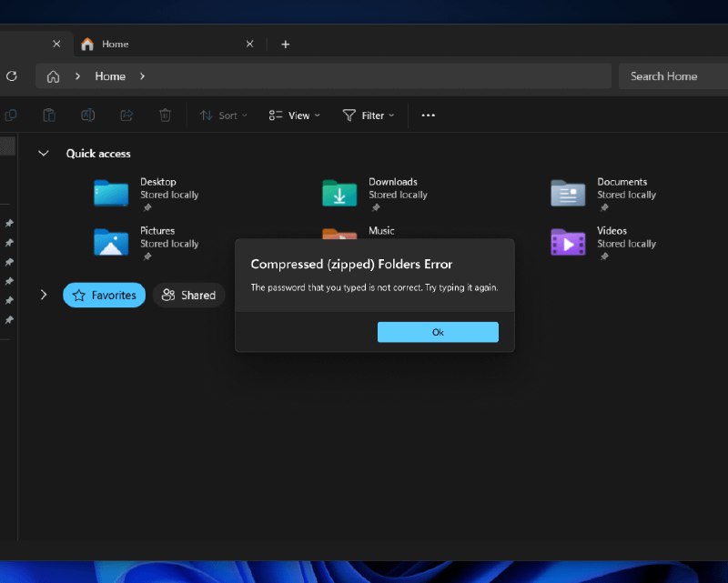Close the Home tab
The width and height of the screenshot is (728, 583).
click(249, 44)
